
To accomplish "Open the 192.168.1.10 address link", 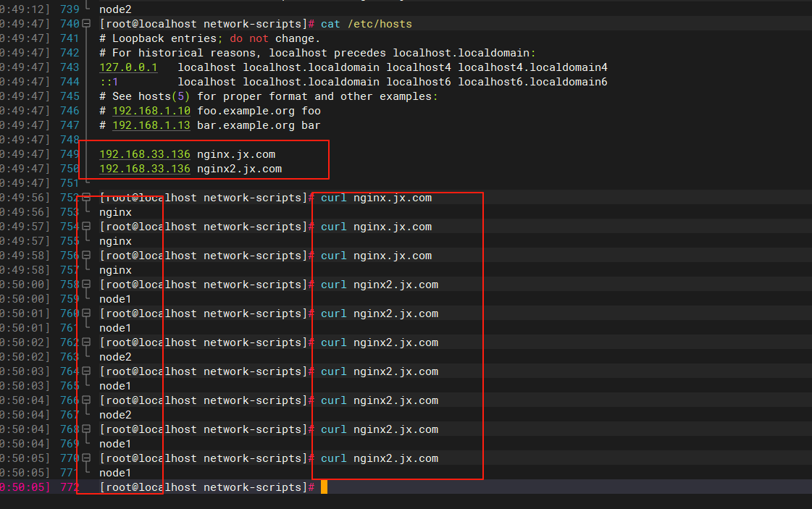I will (151, 111).
